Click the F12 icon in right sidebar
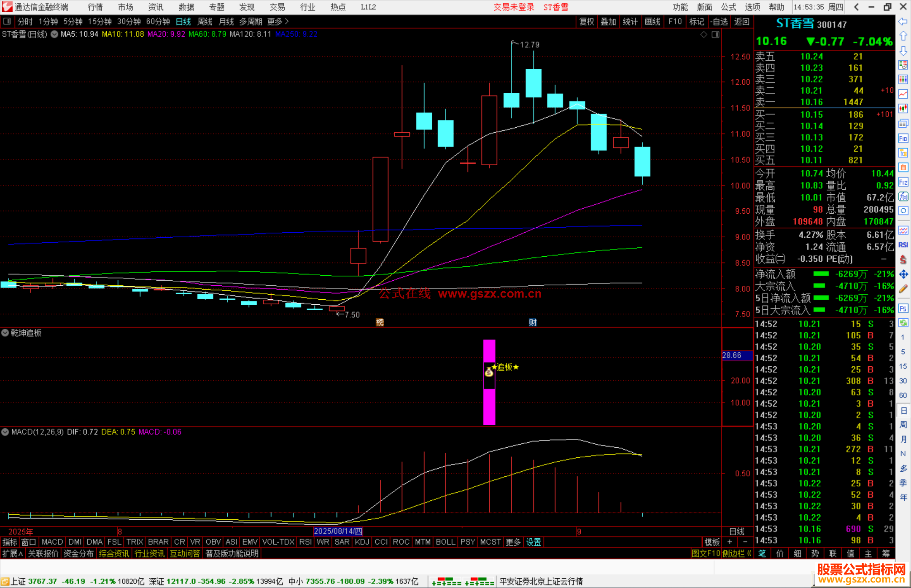Screen dimensions: 911x588 pyautogui.click(x=903, y=182)
